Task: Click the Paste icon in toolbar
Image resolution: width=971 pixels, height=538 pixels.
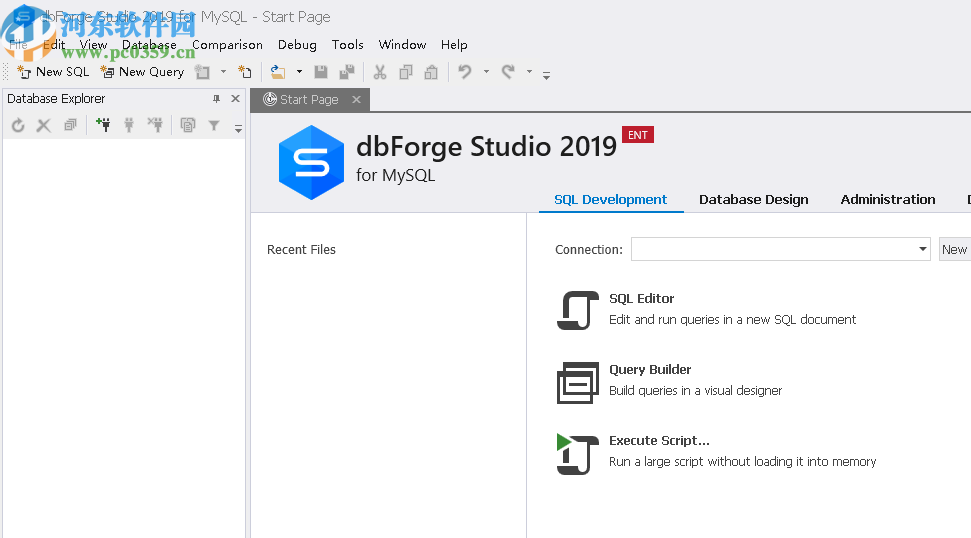Action: (x=431, y=72)
